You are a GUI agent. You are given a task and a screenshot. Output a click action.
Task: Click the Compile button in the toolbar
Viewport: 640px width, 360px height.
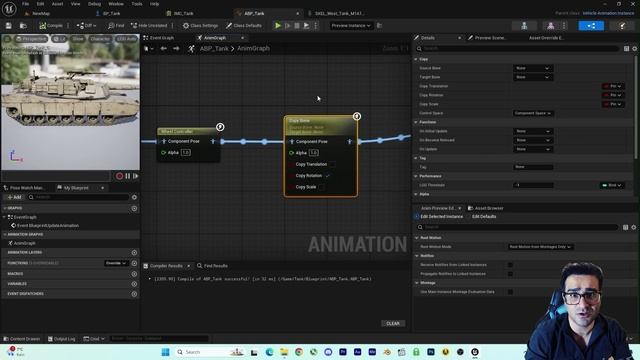coord(51,25)
